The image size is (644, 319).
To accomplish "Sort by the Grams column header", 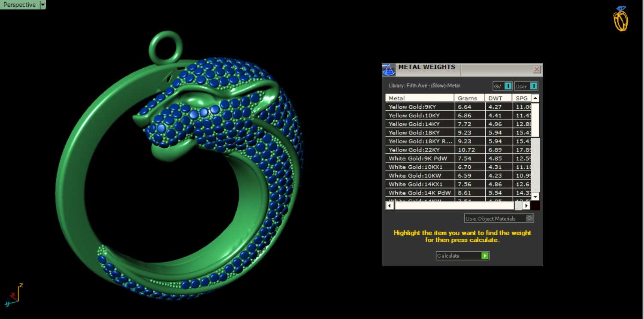I will (x=469, y=98).
